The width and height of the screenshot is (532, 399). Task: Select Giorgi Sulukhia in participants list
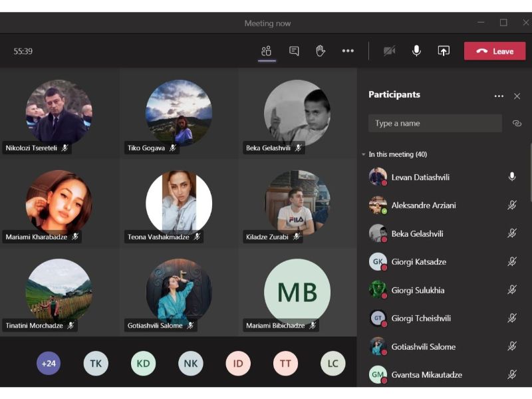click(x=444, y=290)
